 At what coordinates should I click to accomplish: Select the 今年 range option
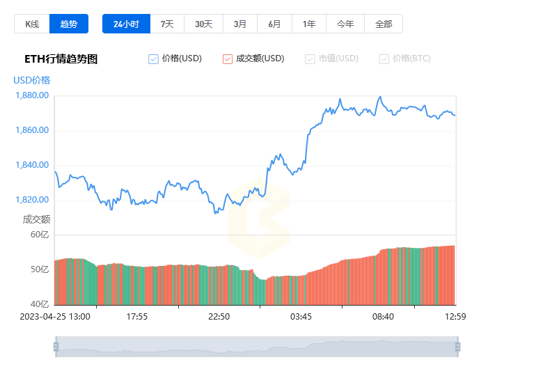coord(345,24)
